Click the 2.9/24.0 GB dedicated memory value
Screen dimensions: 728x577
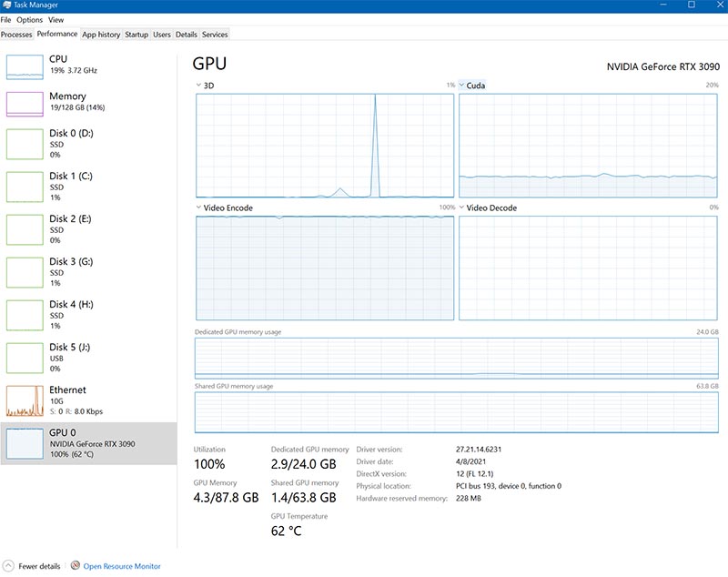coord(303,464)
